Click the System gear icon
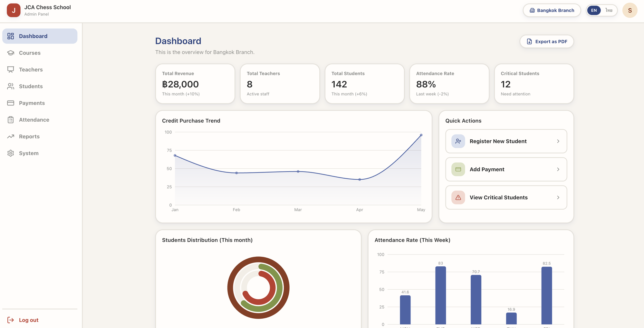The height and width of the screenshot is (328, 644). tap(11, 153)
